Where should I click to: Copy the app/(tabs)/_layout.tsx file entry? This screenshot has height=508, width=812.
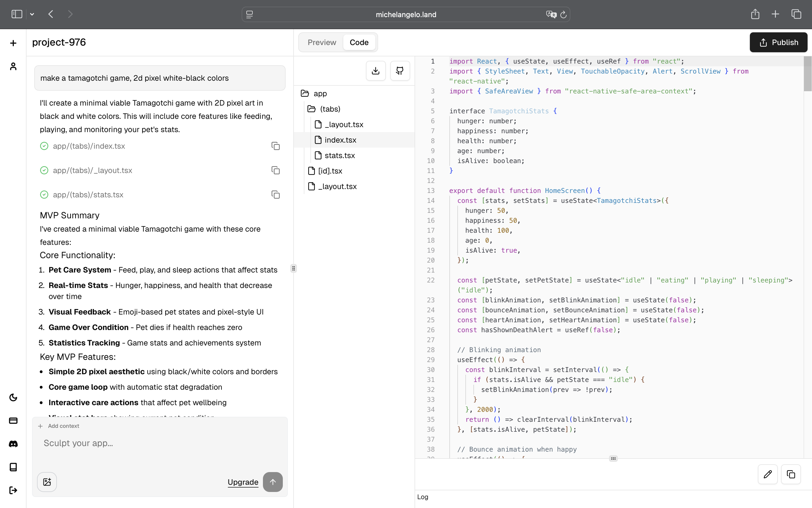[275, 170]
